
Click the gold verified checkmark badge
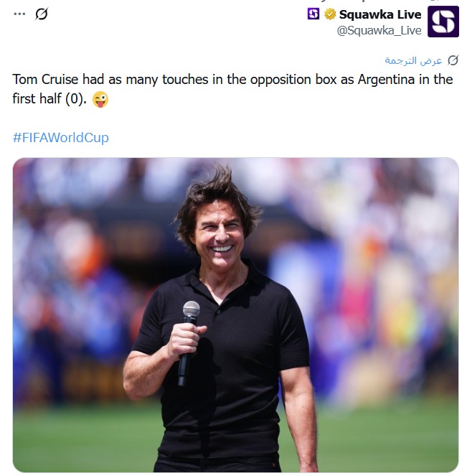[330, 14]
